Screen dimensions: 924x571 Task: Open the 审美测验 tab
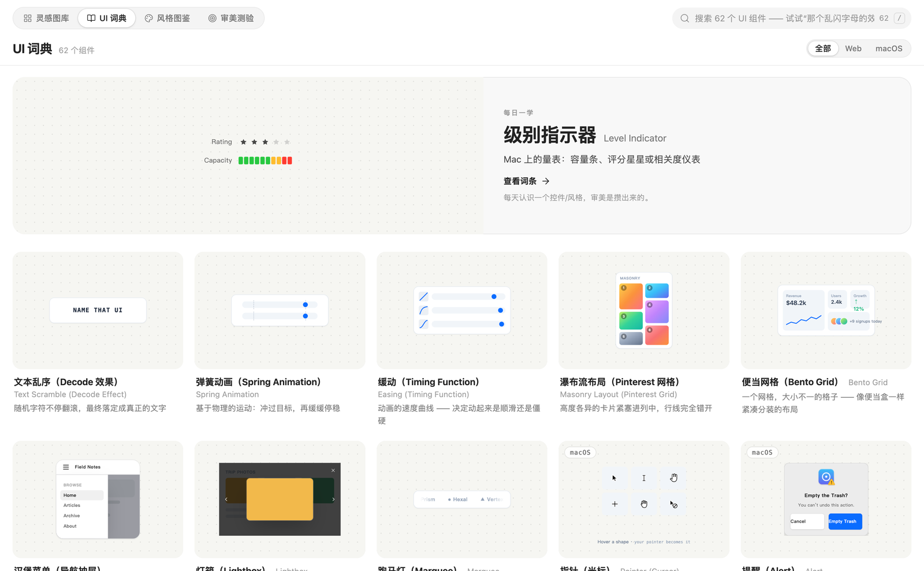(231, 18)
